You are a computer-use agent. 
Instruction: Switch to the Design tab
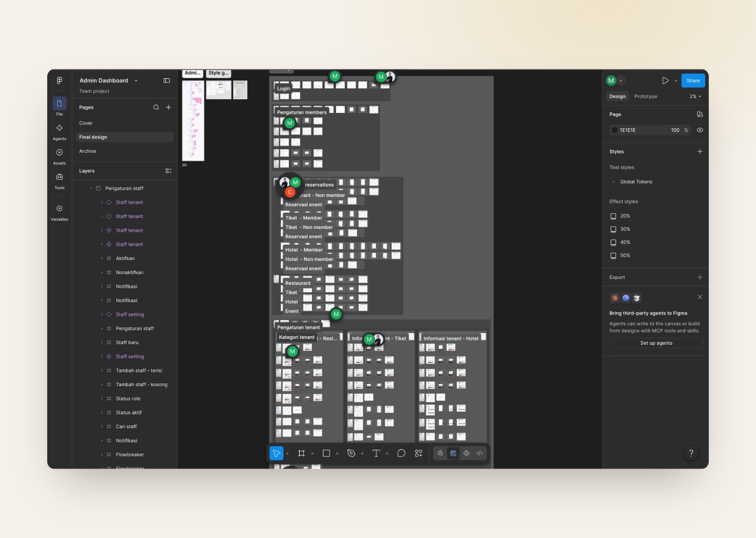617,97
